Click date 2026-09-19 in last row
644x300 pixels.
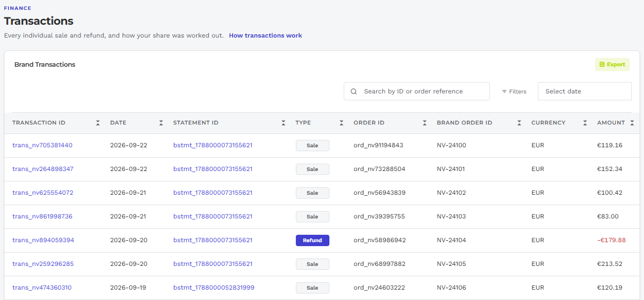(x=128, y=288)
